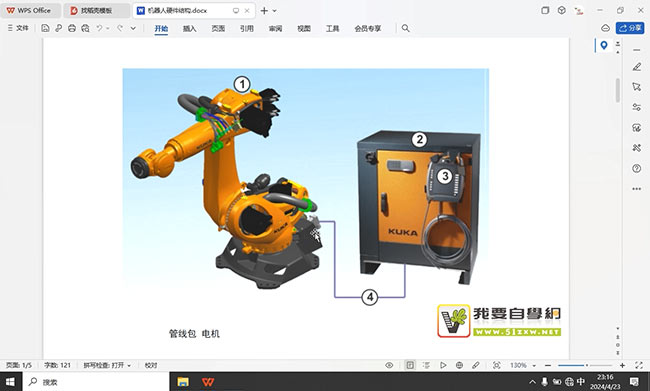Open the help question-mark icon in sidebar
The width and height of the screenshot is (650, 391).
pos(637,168)
